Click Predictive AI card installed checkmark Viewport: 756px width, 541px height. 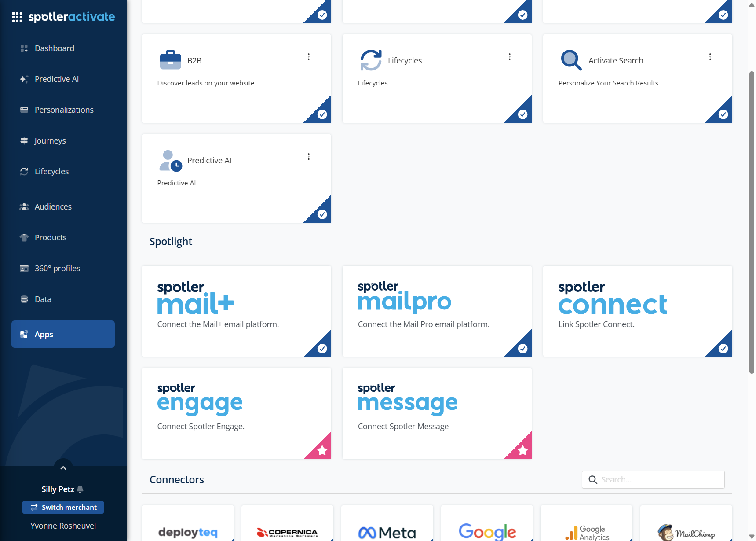[x=322, y=214]
